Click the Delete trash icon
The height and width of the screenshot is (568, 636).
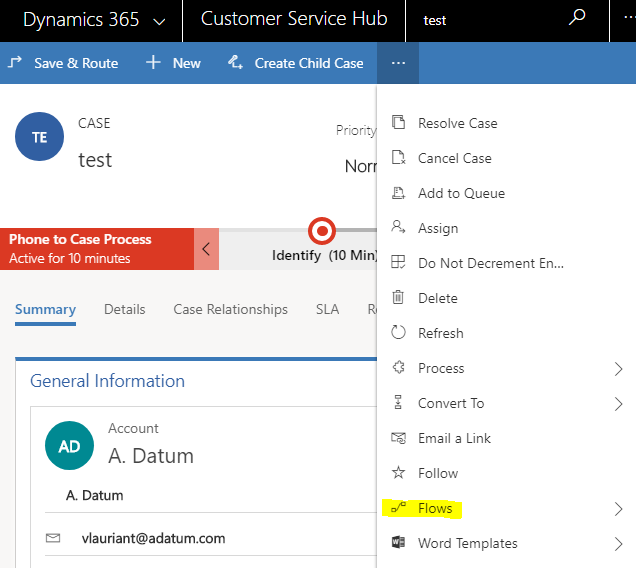tap(398, 297)
